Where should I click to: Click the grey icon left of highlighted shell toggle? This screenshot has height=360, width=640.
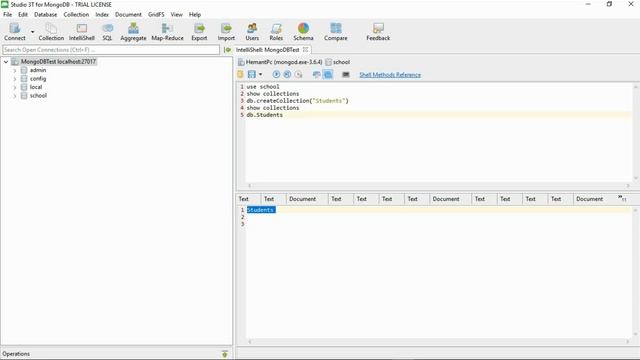[316, 74]
